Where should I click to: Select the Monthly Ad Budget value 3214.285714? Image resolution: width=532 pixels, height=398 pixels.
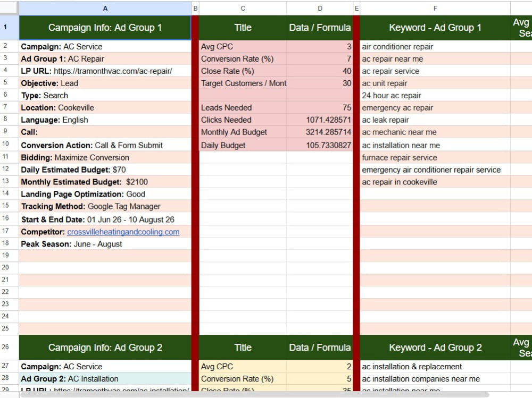(x=320, y=132)
